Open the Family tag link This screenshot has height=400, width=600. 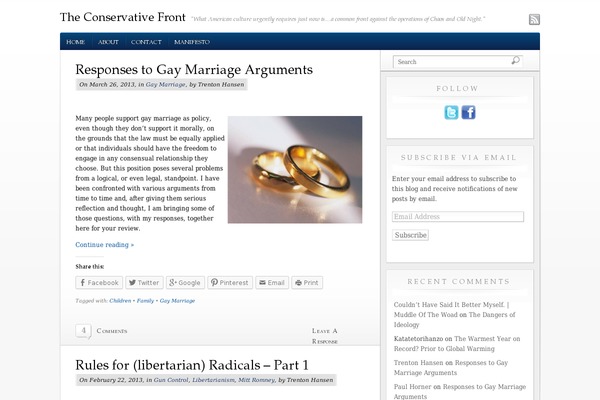(145, 301)
